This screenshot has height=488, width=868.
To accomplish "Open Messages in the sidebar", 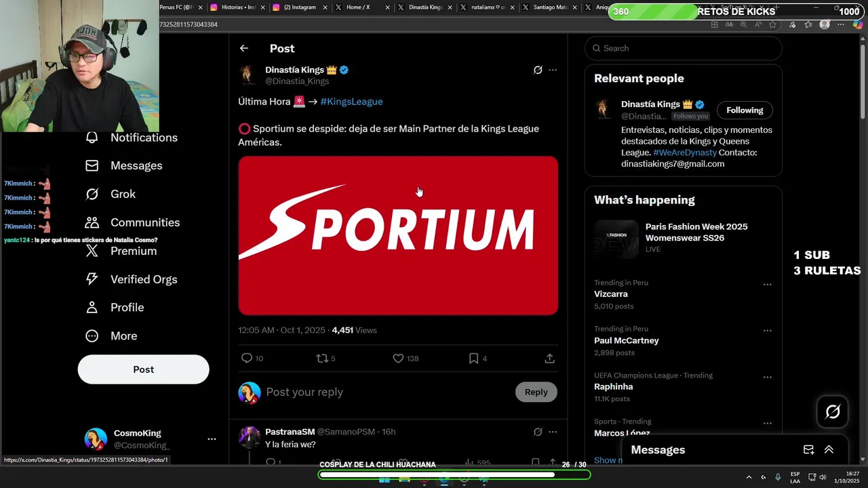I will click(123, 165).
